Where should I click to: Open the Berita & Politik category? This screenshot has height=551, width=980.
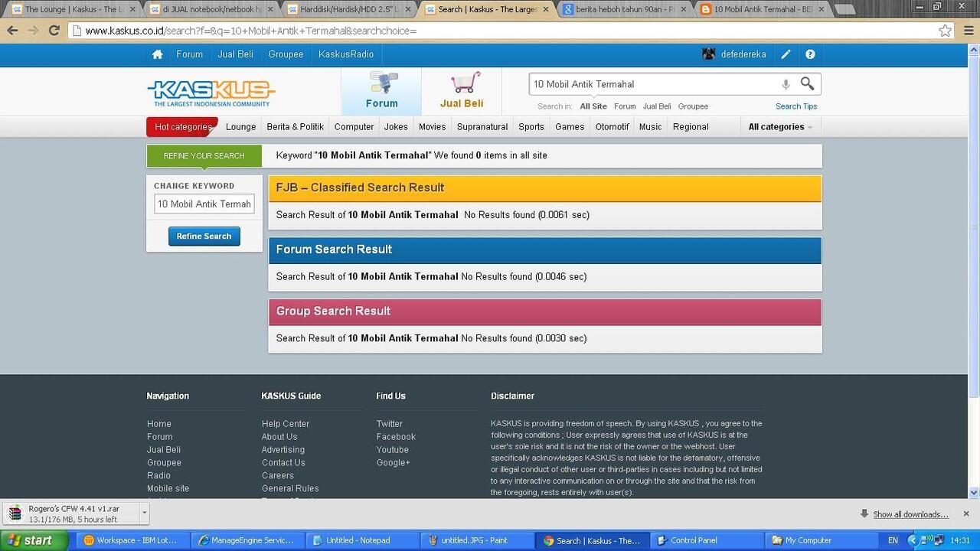(296, 127)
